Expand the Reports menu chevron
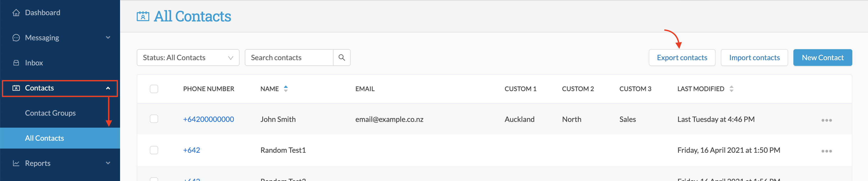The height and width of the screenshot is (181, 868). point(108,163)
